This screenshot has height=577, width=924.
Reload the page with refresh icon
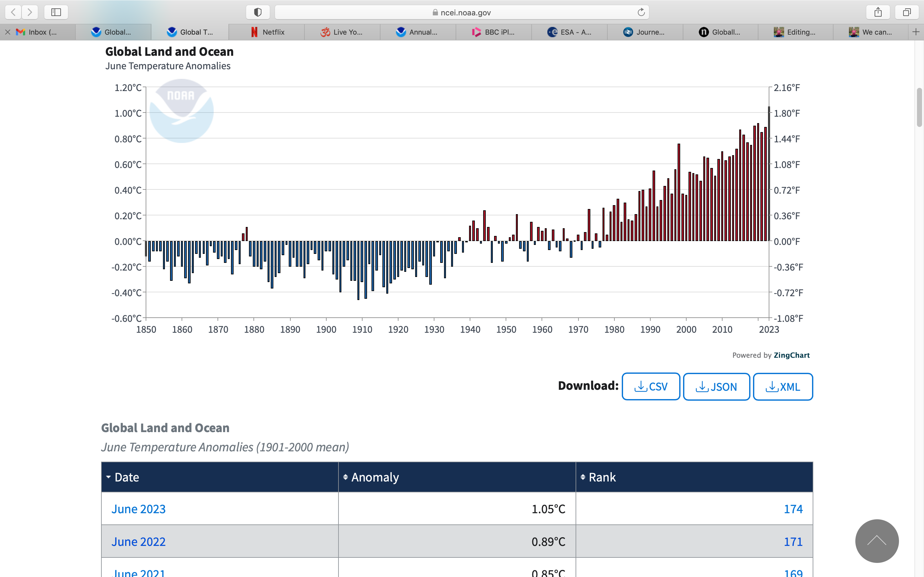pyautogui.click(x=641, y=12)
